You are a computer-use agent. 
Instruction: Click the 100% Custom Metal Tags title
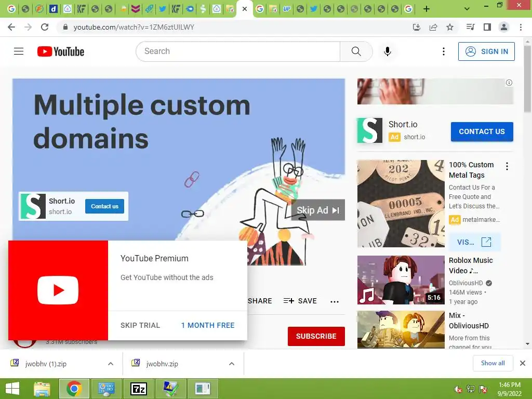(x=471, y=170)
